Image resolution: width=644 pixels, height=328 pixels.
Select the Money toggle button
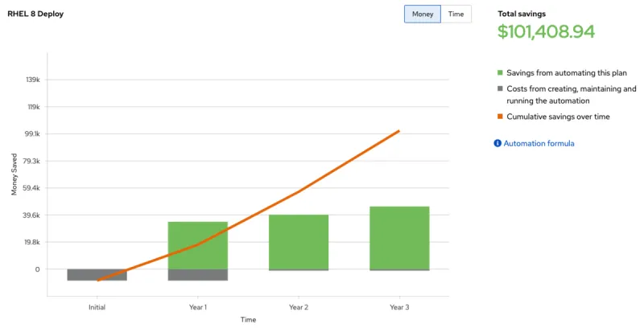[422, 14]
